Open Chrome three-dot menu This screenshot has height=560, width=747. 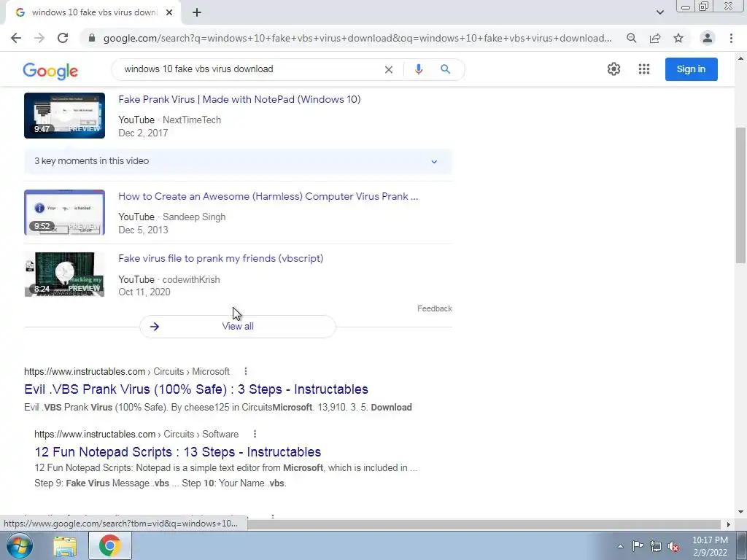pos(731,38)
